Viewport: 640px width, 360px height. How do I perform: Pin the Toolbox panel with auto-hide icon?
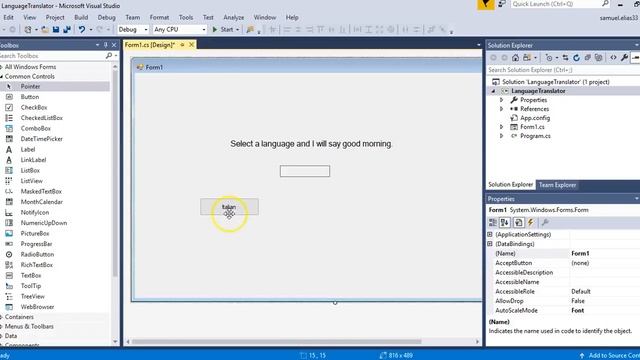pyautogui.click(x=105, y=45)
